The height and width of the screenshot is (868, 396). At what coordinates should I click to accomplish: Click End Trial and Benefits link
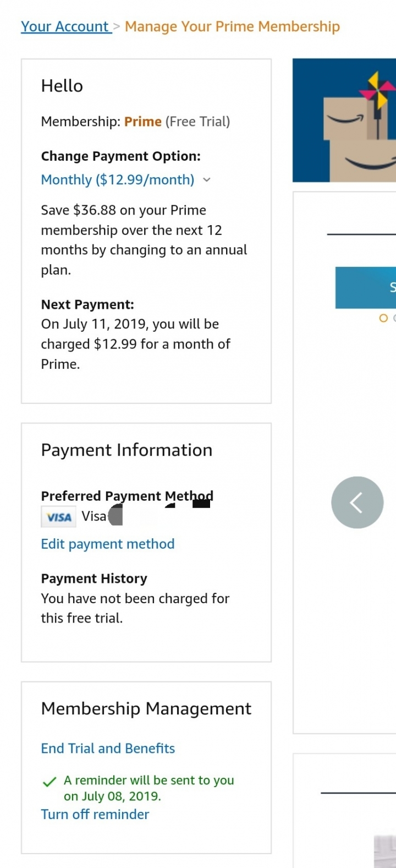point(108,748)
